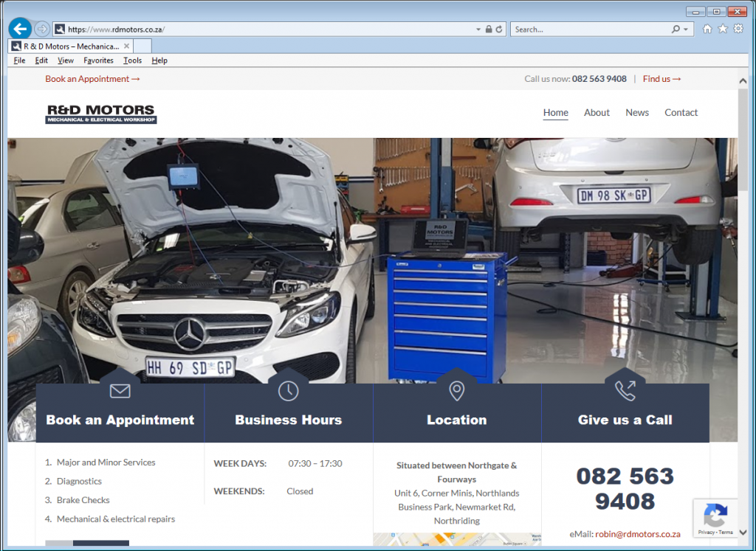Click inside the Search input field
The image size is (756, 551).
(583, 28)
